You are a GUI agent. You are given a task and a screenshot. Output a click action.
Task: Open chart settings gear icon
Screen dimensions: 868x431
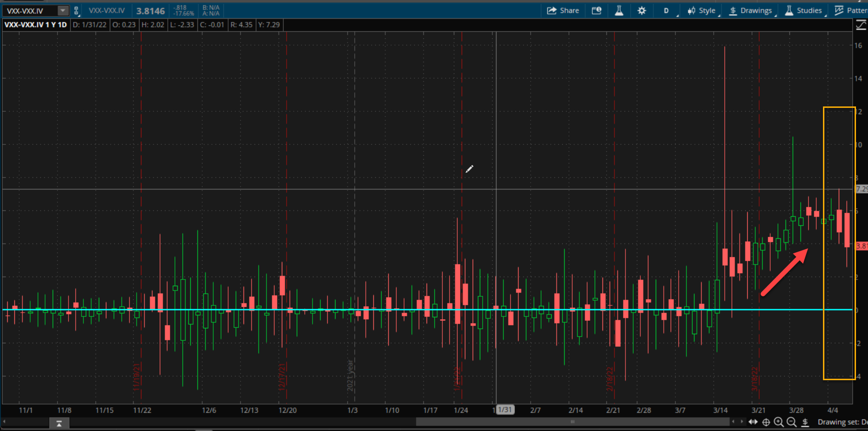[x=642, y=11]
